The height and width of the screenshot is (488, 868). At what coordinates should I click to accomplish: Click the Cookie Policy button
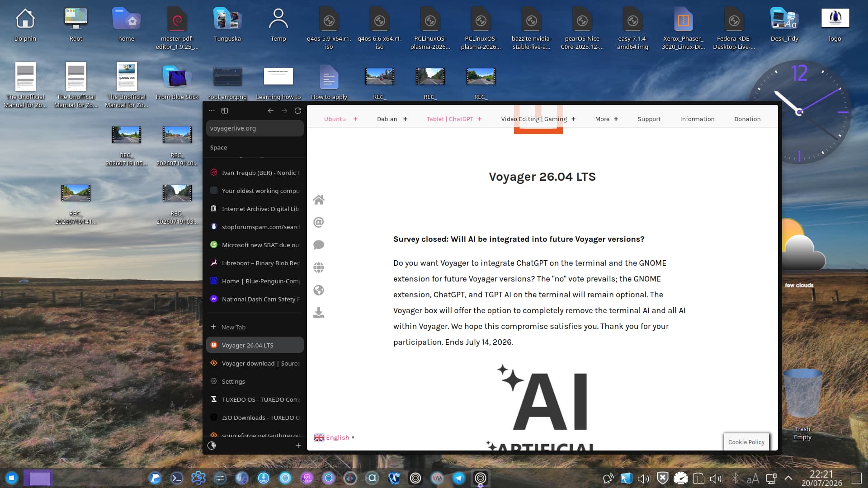click(x=746, y=442)
